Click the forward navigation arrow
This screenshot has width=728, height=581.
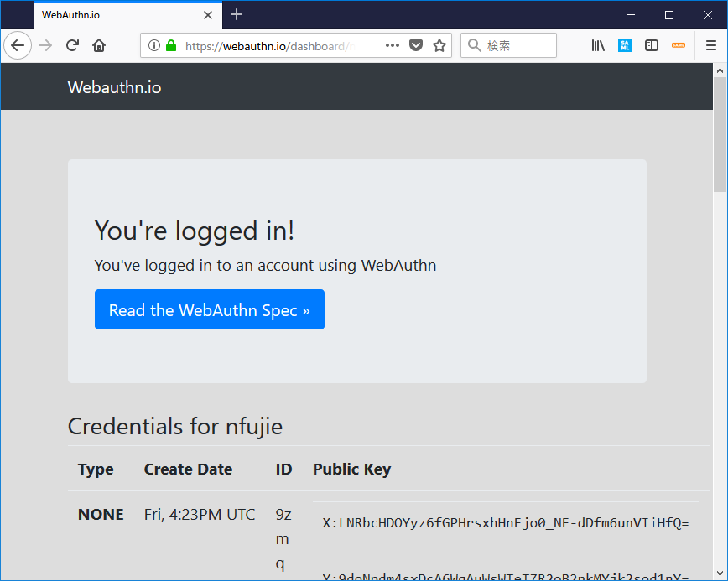tap(45, 45)
